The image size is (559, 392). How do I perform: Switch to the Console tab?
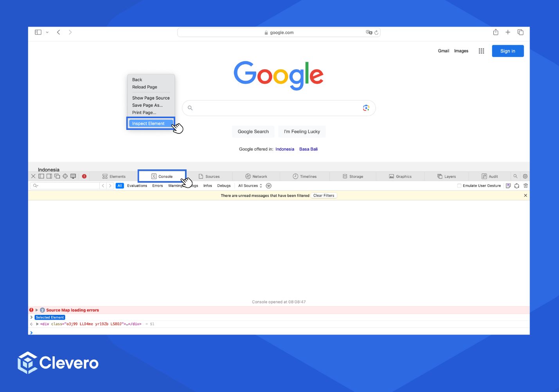(162, 176)
